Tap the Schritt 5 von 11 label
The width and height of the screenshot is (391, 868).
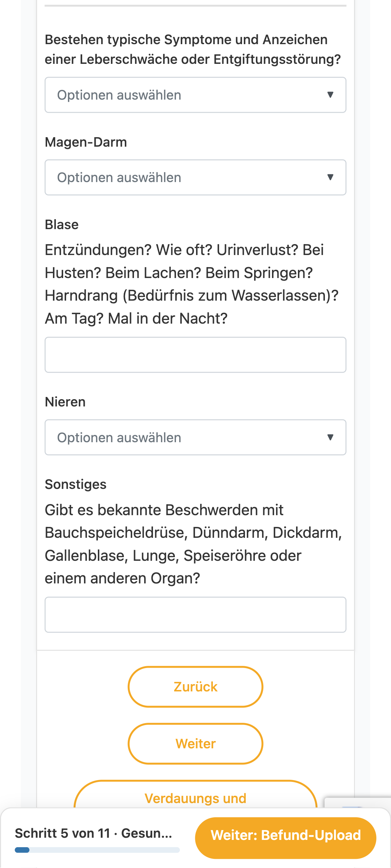[93, 833]
